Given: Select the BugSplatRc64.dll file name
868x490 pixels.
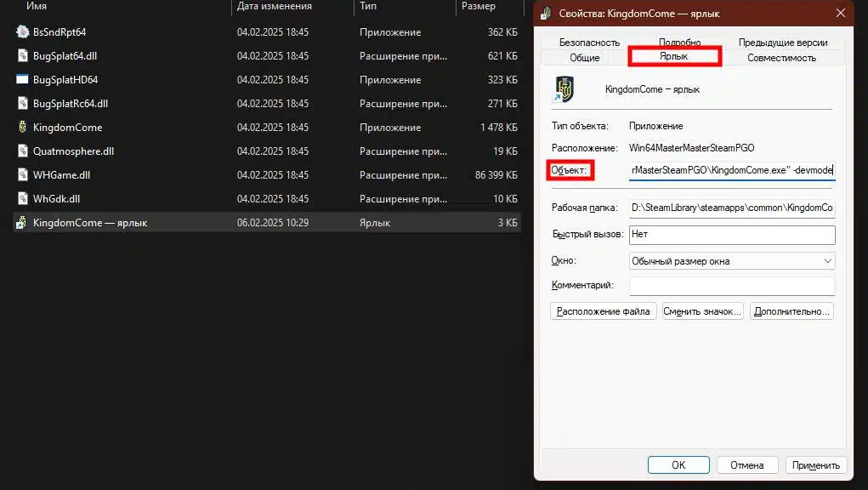Looking at the screenshot, I should click(x=71, y=104).
